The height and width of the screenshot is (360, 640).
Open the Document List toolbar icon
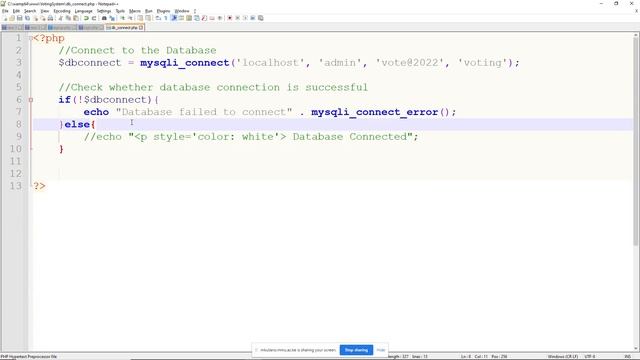(x=196, y=18)
